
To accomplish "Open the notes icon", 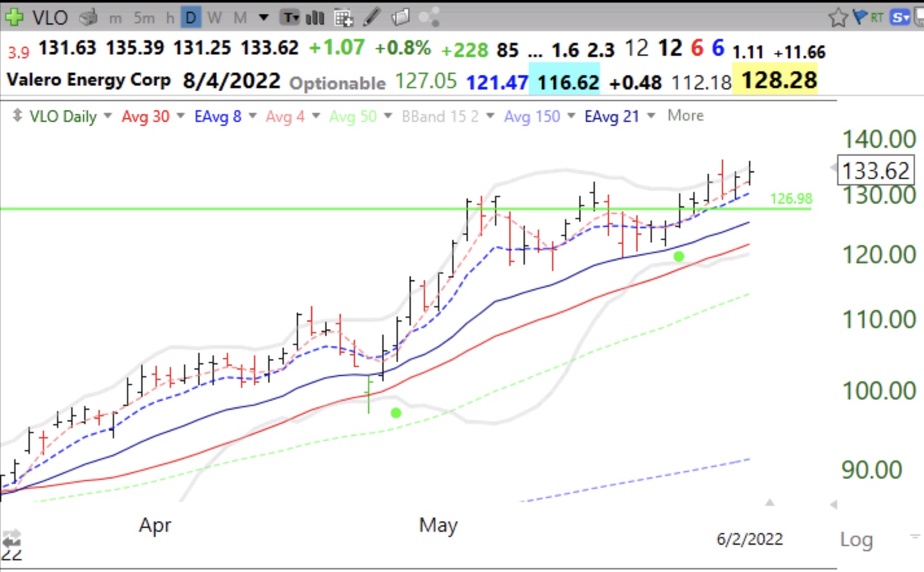I will (x=400, y=17).
